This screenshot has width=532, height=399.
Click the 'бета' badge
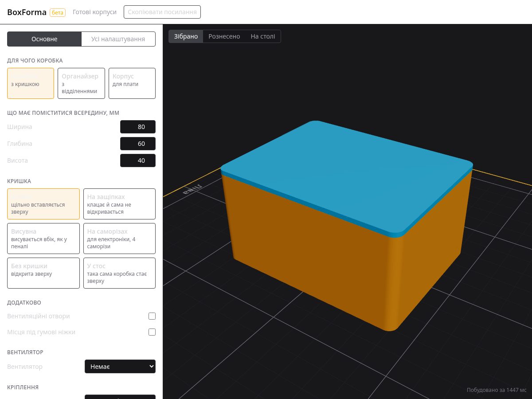pyautogui.click(x=58, y=12)
